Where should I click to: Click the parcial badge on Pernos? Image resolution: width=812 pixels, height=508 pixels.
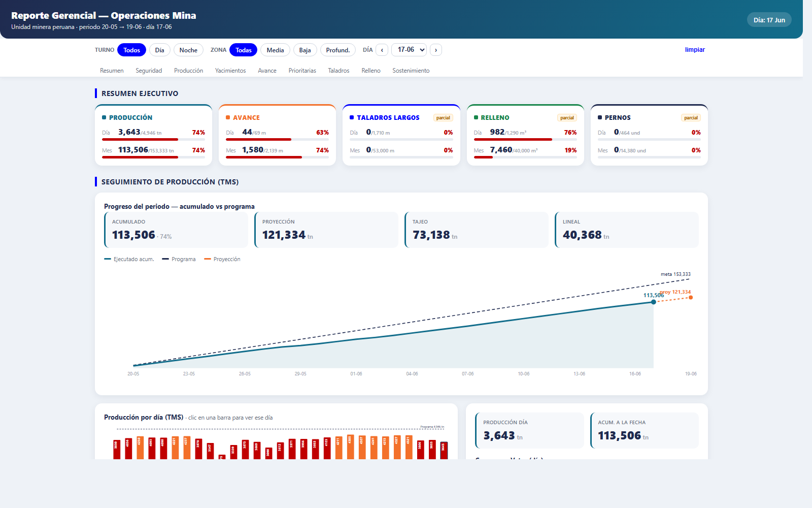click(691, 118)
